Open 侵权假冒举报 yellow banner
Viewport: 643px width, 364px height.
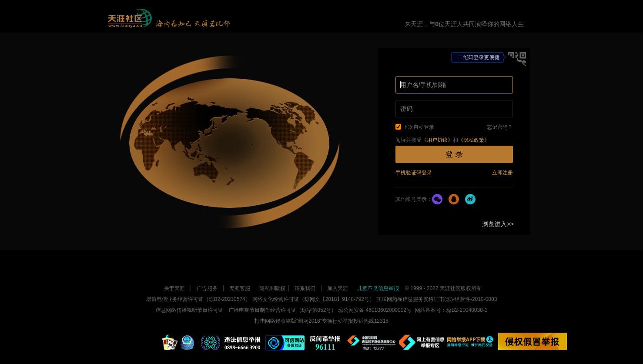532,341
